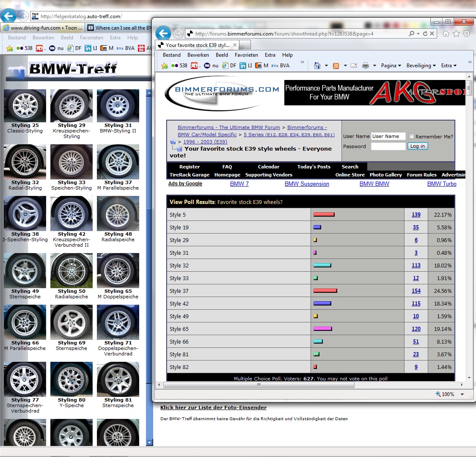Click the 154 votes link for Style 37
476x457 pixels.
416,291
